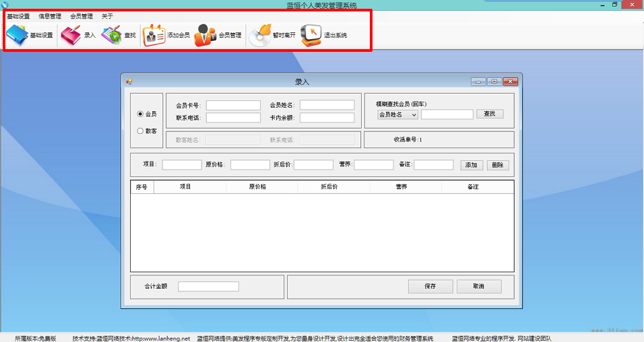
Task: Open 会员管理 toolbar icon
Action: (205, 35)
